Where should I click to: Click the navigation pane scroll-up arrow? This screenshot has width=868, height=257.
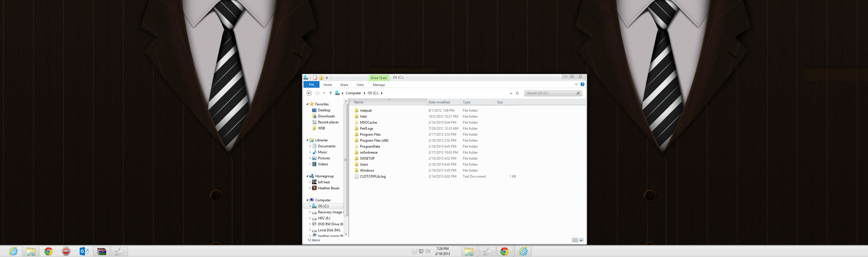(x=346, y=101)
